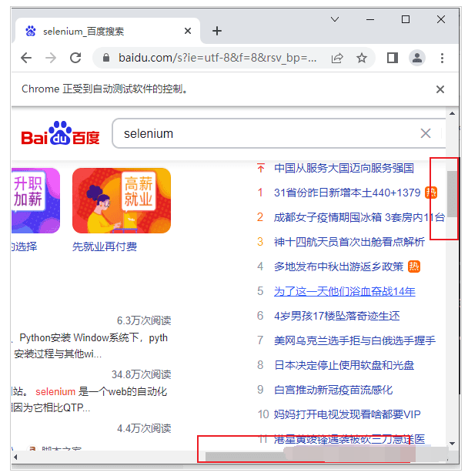Reload the page with the refresh icon
This screenshot has height=476, width=468.
[x=75, y=58]
